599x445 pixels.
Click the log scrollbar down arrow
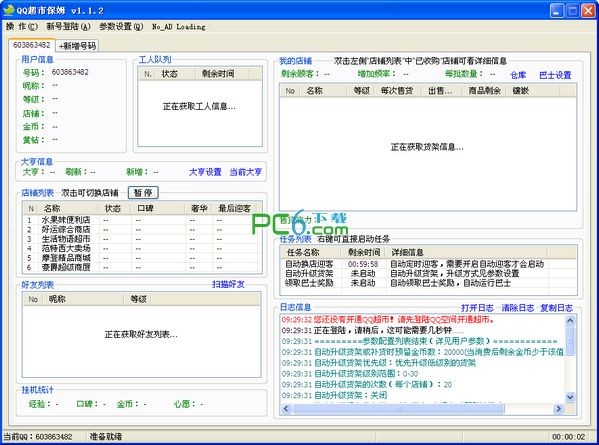coord(570,397)
